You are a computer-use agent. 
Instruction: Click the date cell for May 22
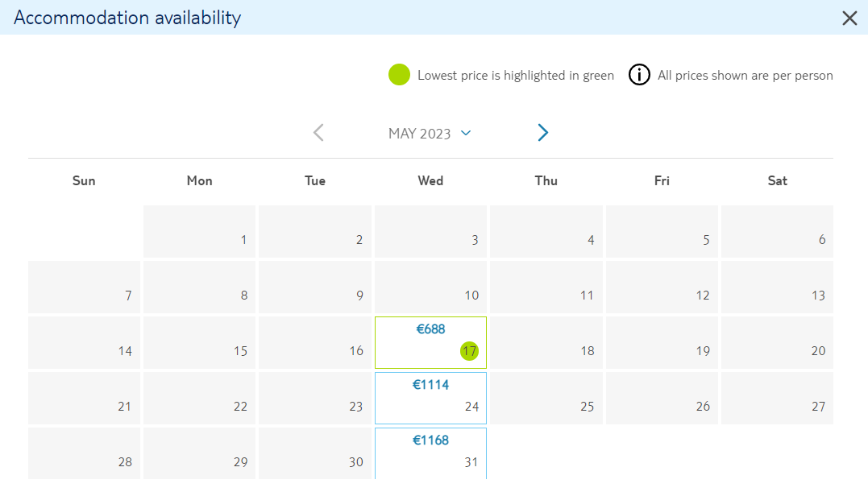[x=199, y=398]
